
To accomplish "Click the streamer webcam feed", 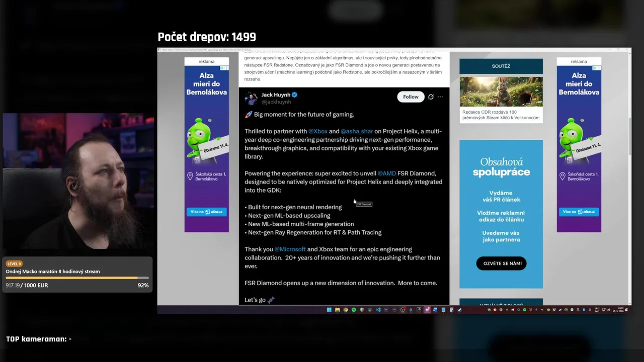I will [78, 181].
